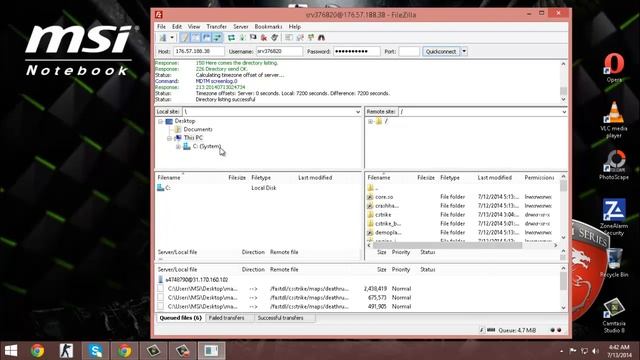
Task: Open the Site Manager toolbar icon
Action: (163, 38)
